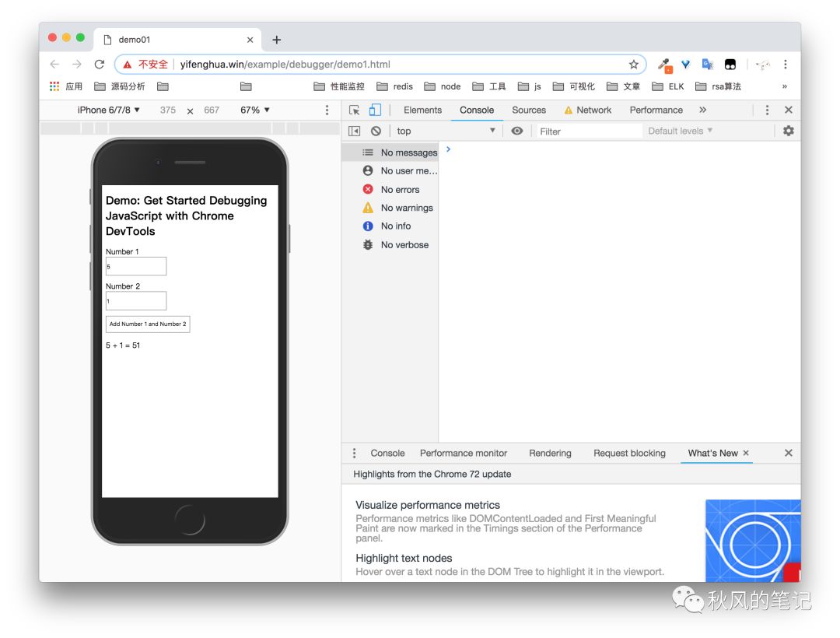
Task: Open device toolbar more options menu
Action: coord(327,110)
